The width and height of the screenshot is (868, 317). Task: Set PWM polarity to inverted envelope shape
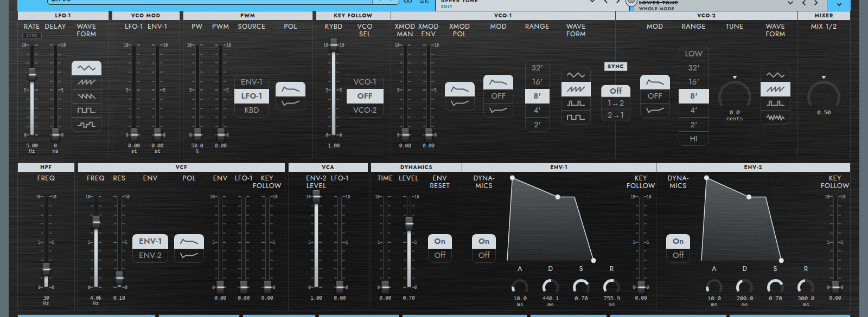(290, 103)
